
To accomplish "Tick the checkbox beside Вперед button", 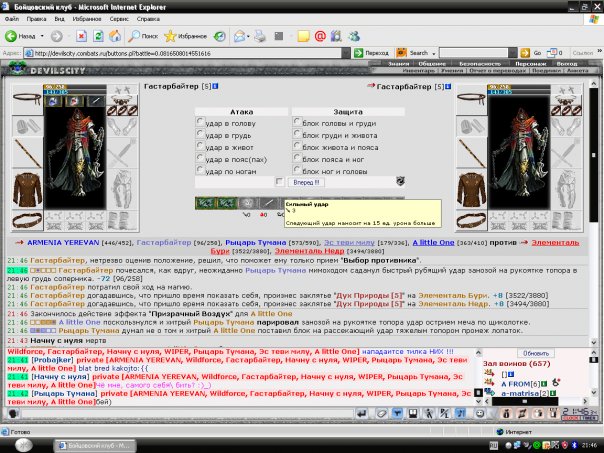I will pos(280,182).
